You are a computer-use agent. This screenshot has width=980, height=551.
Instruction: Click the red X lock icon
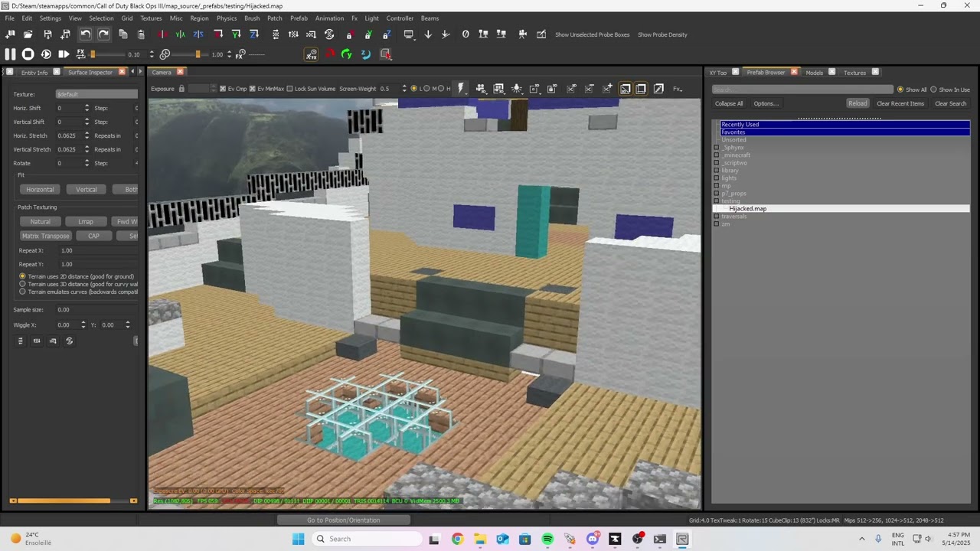[x=350, y=34]
